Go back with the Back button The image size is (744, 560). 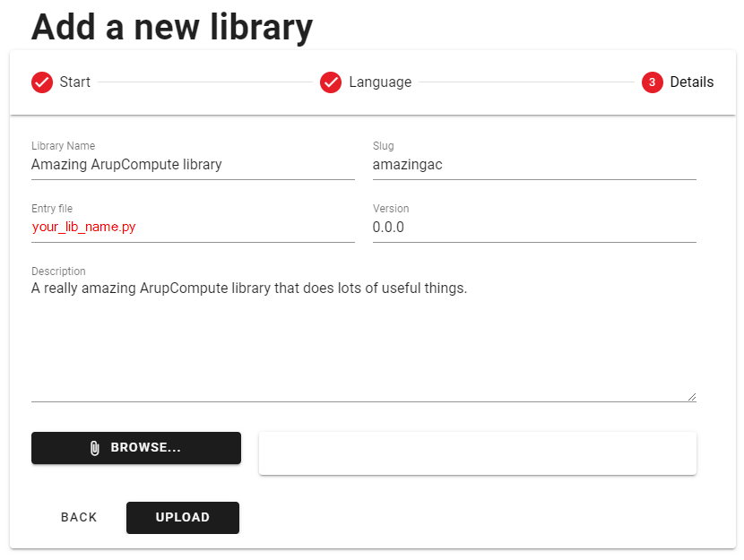coord(79,517)
